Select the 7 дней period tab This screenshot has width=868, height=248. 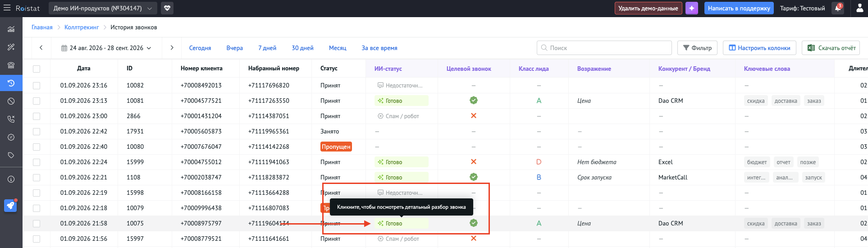click(267, 48)
